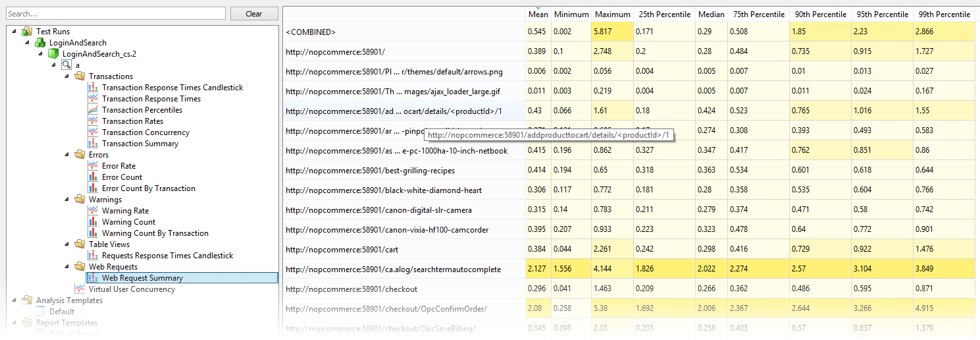Click the LoginAndSearch stacked cubes icon
This screenshot has height=340, width=980.
(40, 43)
